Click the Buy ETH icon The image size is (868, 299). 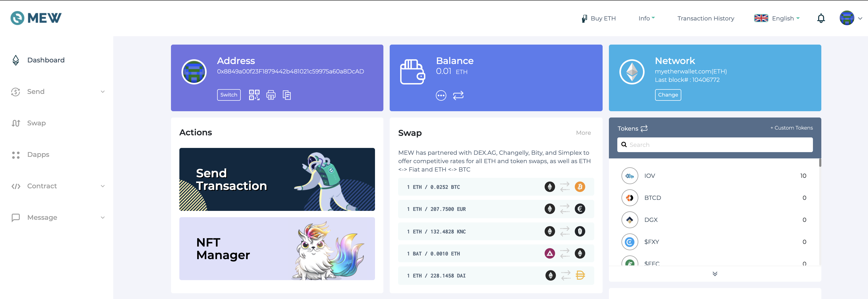tap(584, 19)
